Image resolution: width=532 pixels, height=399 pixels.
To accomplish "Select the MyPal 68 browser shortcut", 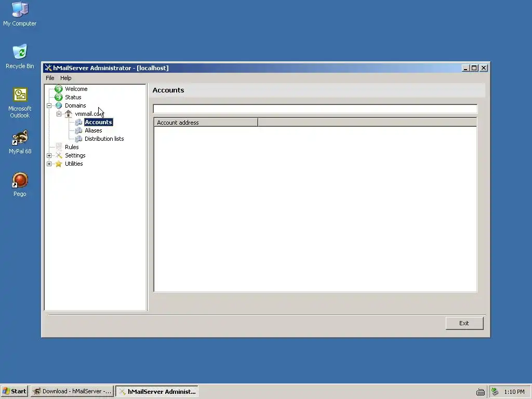I will click(20, 142).
